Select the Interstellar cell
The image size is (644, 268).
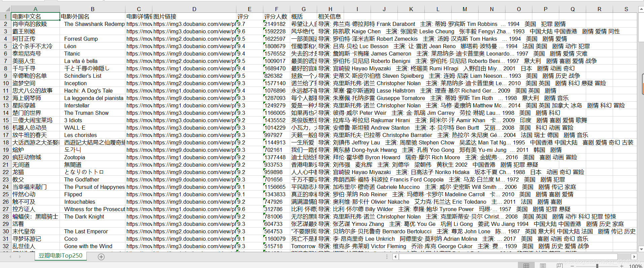(92, 105)
